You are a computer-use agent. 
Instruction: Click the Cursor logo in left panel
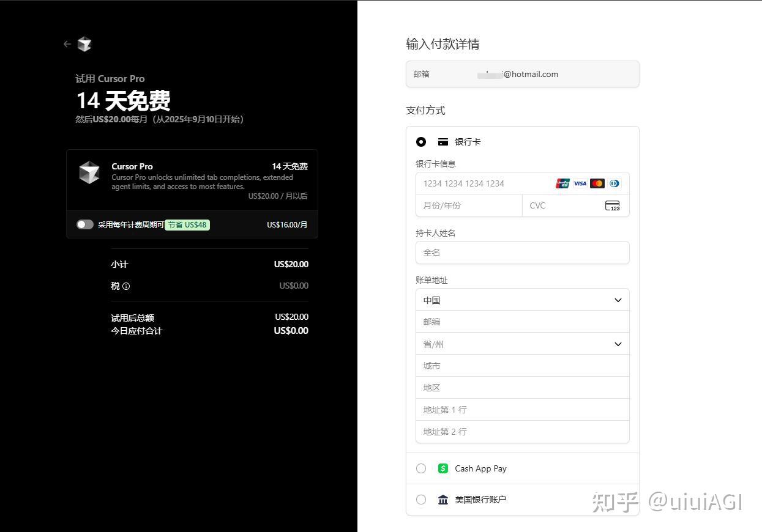click(84, 43)
